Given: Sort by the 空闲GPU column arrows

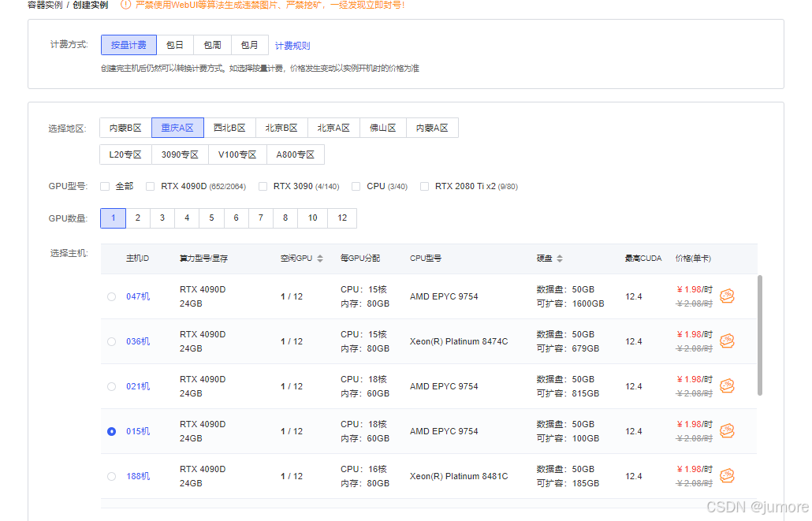Looking at the screenshot, I should pyautogui.click(x=320, y=259).
